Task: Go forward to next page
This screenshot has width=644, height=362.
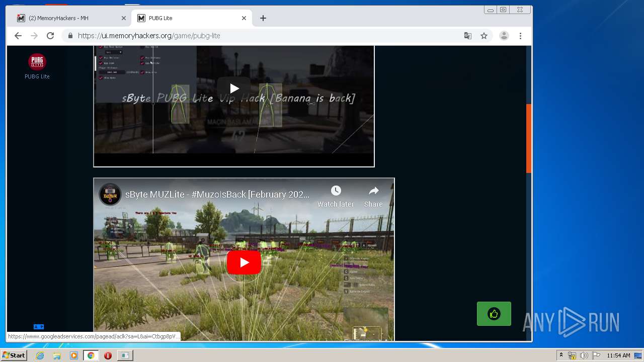Action: coord(34,36)
